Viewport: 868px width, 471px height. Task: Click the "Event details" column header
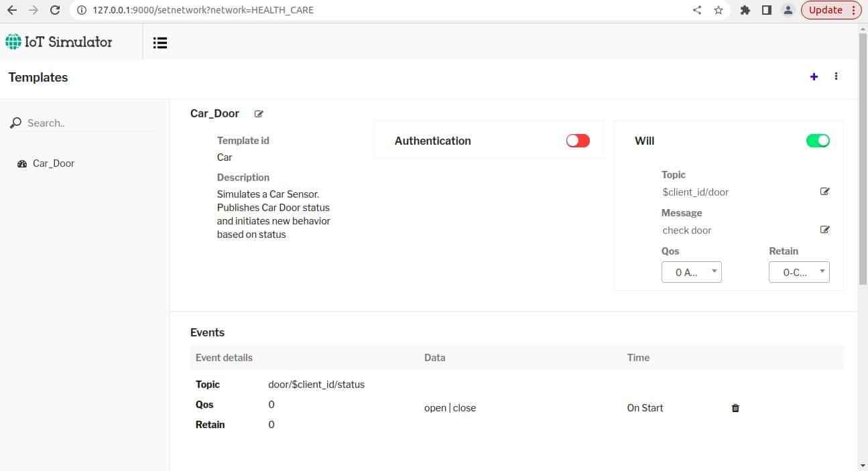pos(224,358)
